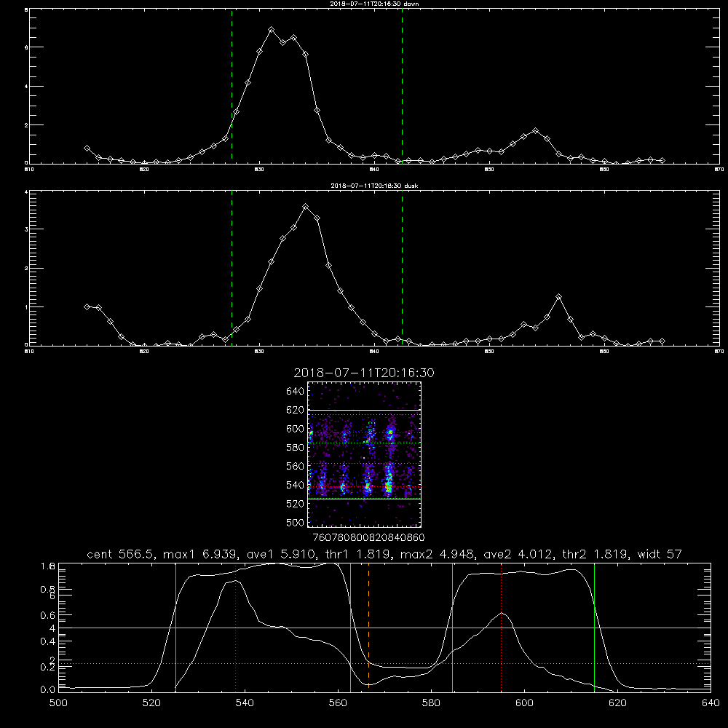The height and width of the screenshot is (728, 728).
Task: Click the right green dashed line in dusk plot
Action: point(402,269)
